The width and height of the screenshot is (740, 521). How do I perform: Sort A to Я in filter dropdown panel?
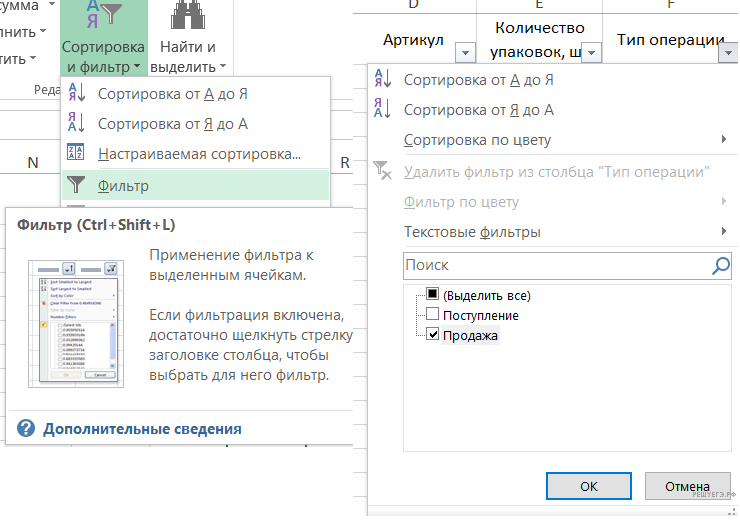478,80
